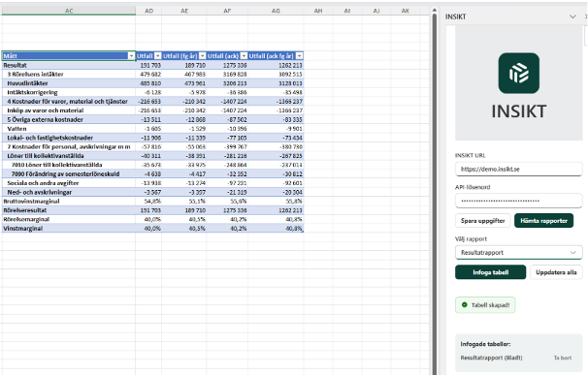The image size is (588, 376).
Task: Select Intäktskorrigering Utfall (ack) value -36 386
Action: pos(227,92)
